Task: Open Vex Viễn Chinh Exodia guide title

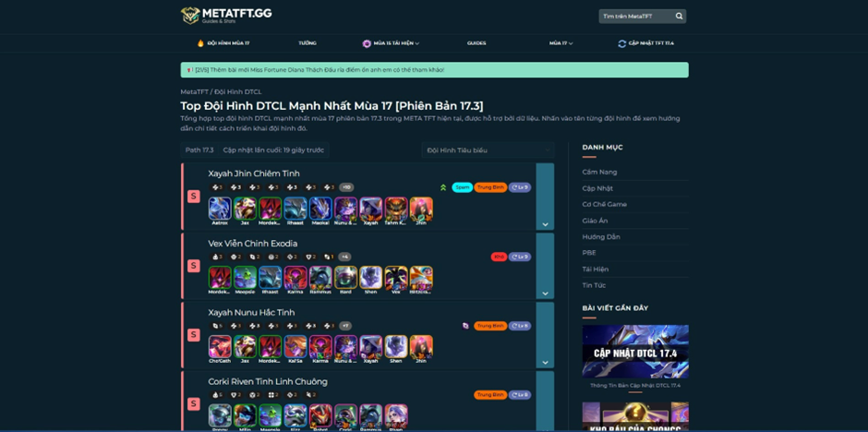Action: (252, 244)
